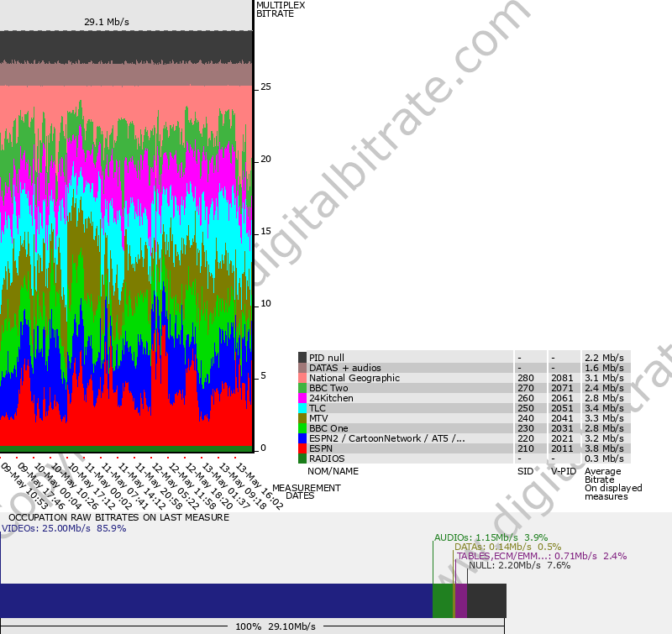
Task: Click SID value '210'
Action: click(x=526, y=448)
